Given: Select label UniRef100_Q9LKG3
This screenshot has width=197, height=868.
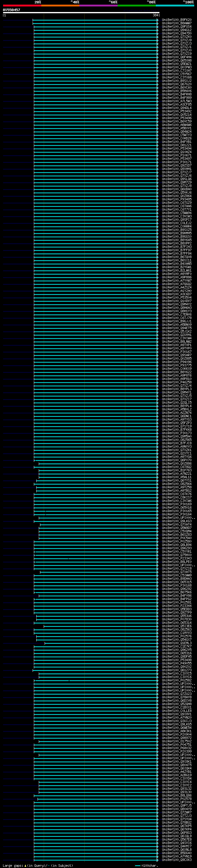Looking at the screenshot, I should click(176, 521).
